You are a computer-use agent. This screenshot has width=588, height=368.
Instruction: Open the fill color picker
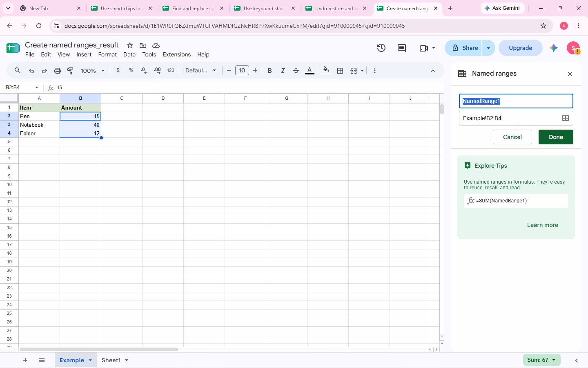326,70
